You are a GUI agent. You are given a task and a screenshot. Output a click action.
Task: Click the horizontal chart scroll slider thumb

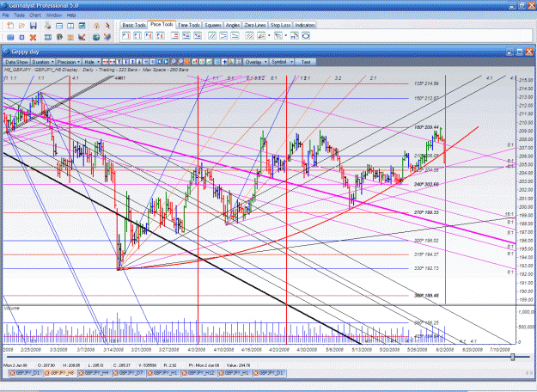tap(513, 357)
